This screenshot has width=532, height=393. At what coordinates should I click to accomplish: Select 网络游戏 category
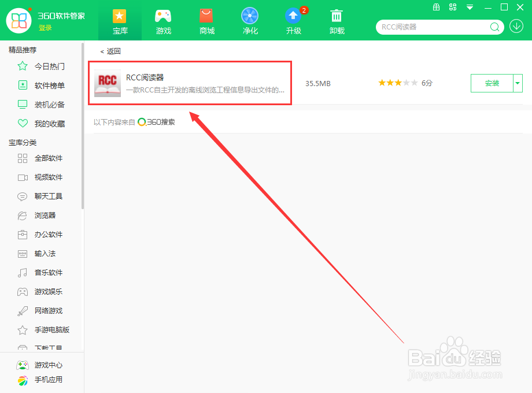coord(49,310)
